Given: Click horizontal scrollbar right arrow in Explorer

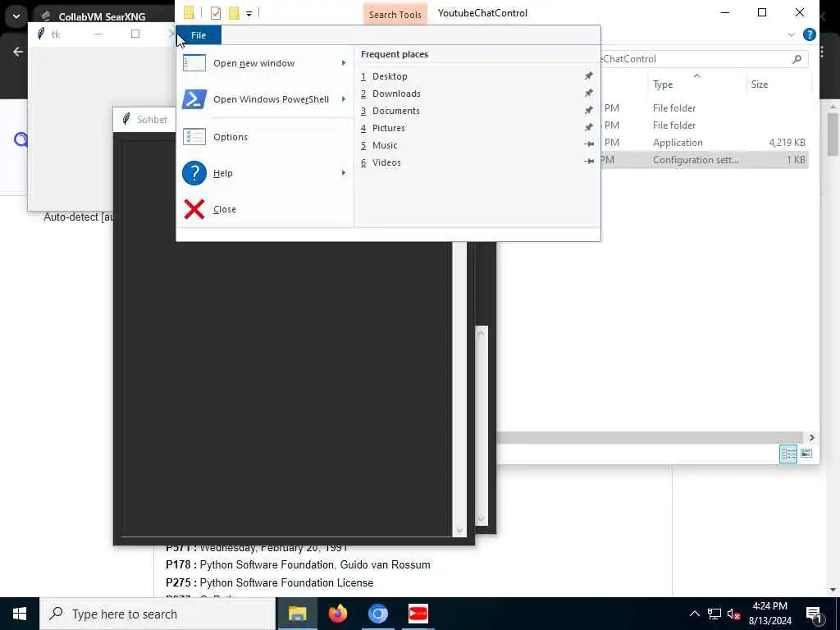Looking at the screenshot, I should click(x=811, y=438).
